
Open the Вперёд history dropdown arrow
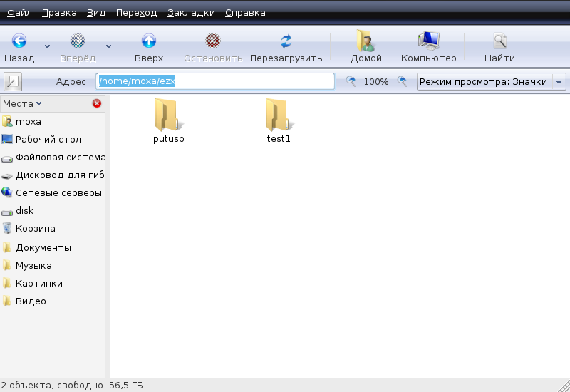pyautogui.click(x=109, y=46)
